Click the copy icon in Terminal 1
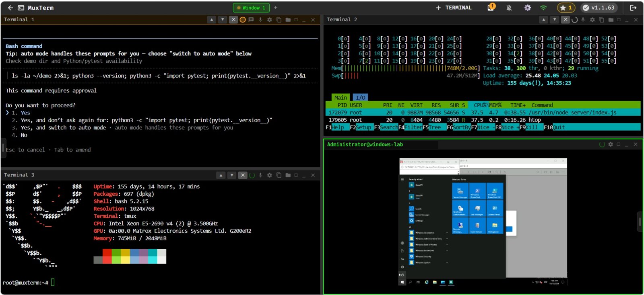The width and height of the screenshot is (644, 295). pyautogui.click(x=279, y=20)
